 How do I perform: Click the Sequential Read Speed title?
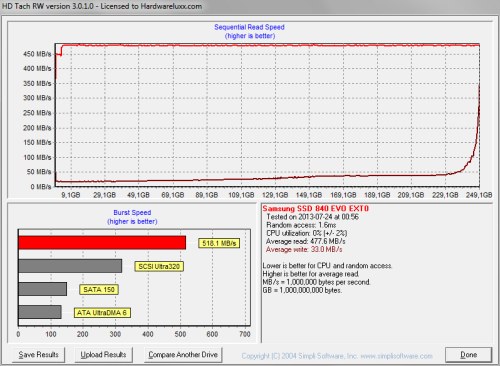[x=249, y=27]
